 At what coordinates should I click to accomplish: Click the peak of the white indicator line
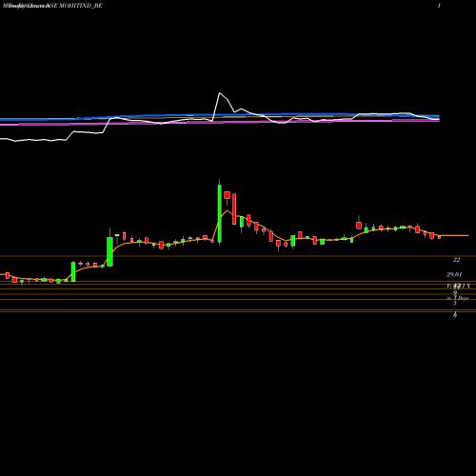(220, 93)
